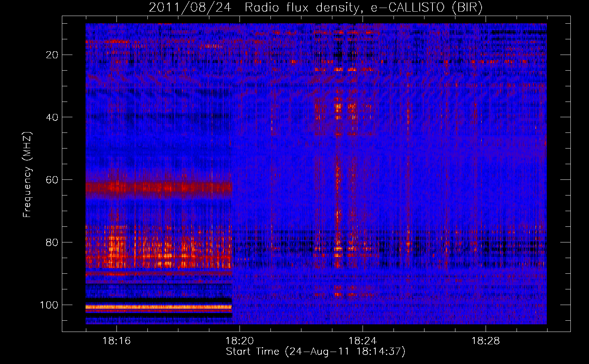Click the '60' frequency tick label
Image resolution: width=589 pixels, height=364 pixels.
click(52, 180)
